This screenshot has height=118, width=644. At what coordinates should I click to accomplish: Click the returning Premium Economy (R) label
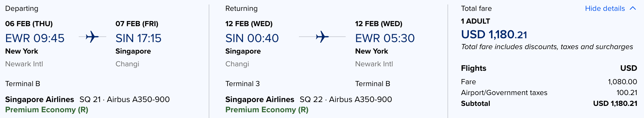tap(267, 110)
